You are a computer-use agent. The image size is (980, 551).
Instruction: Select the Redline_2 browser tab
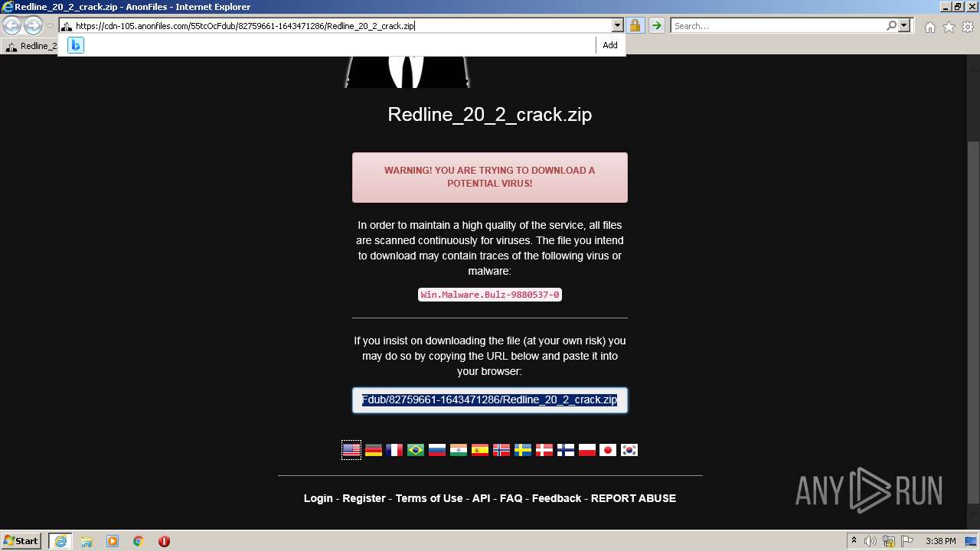click(x=31, y=46)
